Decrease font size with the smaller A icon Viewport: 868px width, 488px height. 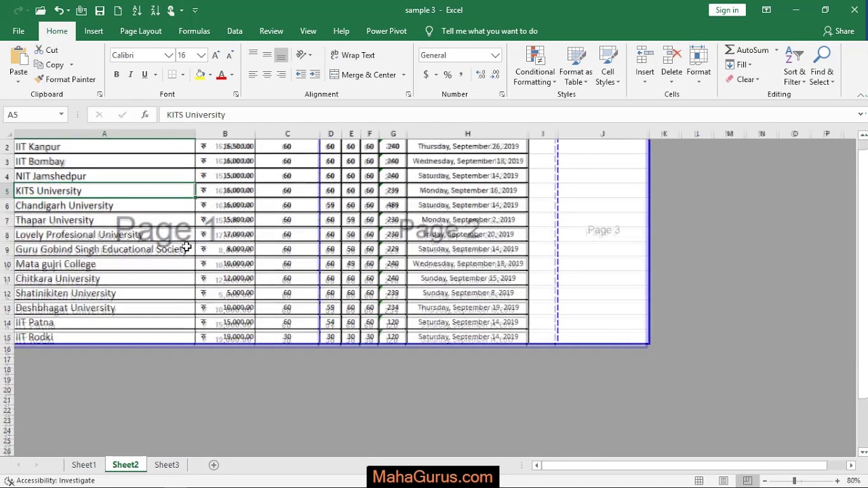click(x=230, y=55)
